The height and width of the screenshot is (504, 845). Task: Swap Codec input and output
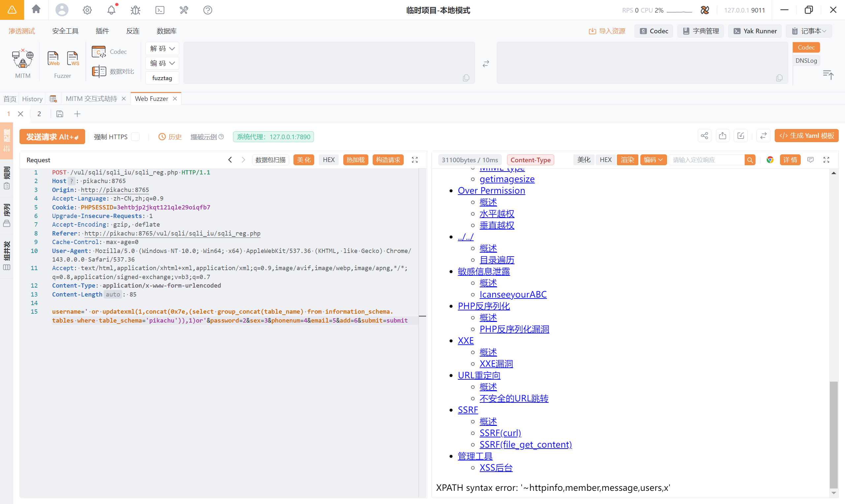[486, 64]
